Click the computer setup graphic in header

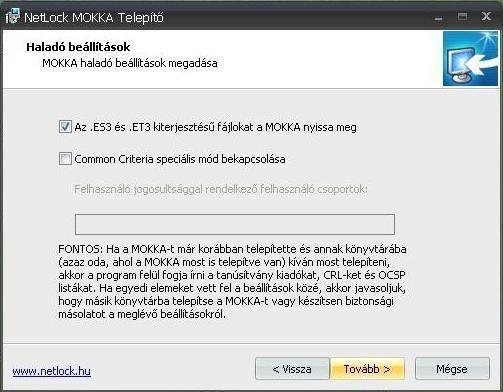coord(470,58)
